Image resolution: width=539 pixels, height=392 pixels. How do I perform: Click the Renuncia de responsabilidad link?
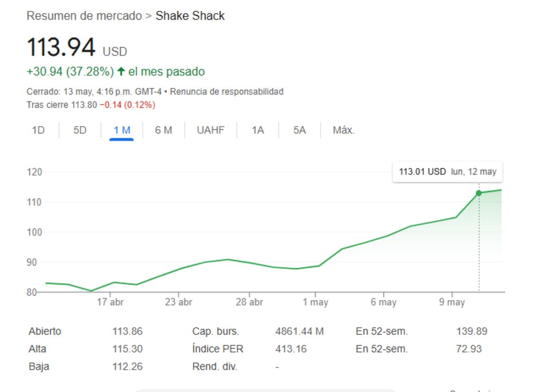tap(227, 92)
